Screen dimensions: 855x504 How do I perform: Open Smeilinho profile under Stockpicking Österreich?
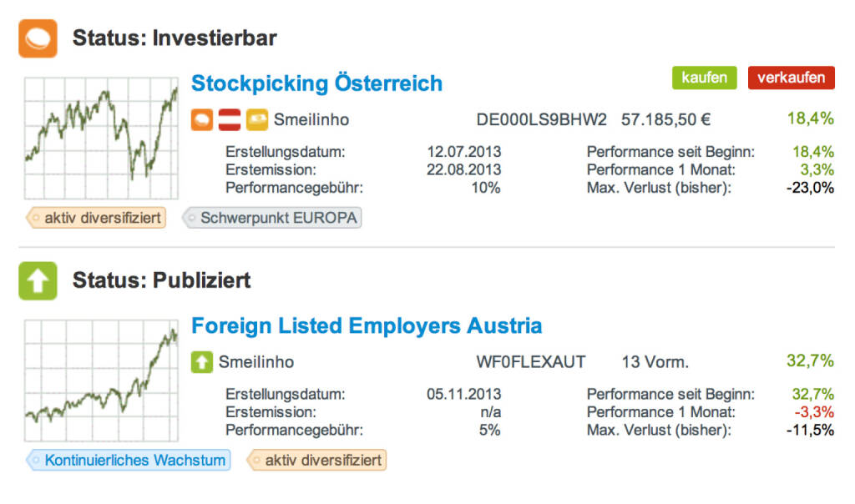(311, 120)
